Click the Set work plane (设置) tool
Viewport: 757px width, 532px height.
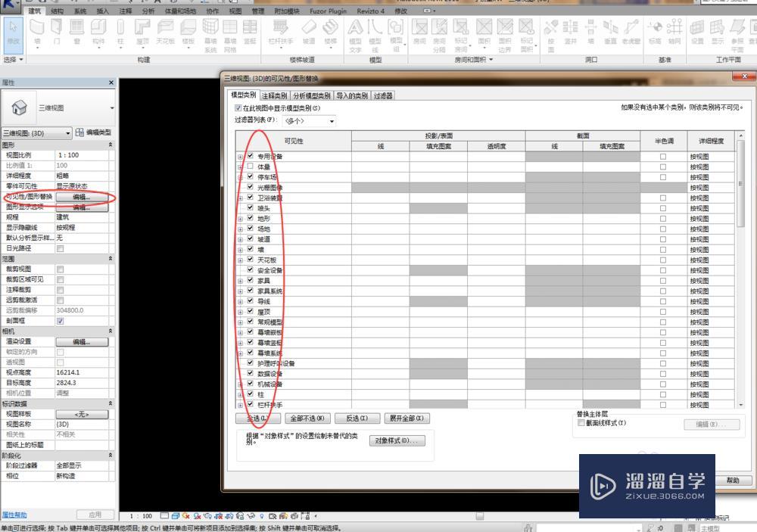tap(697, 31)
